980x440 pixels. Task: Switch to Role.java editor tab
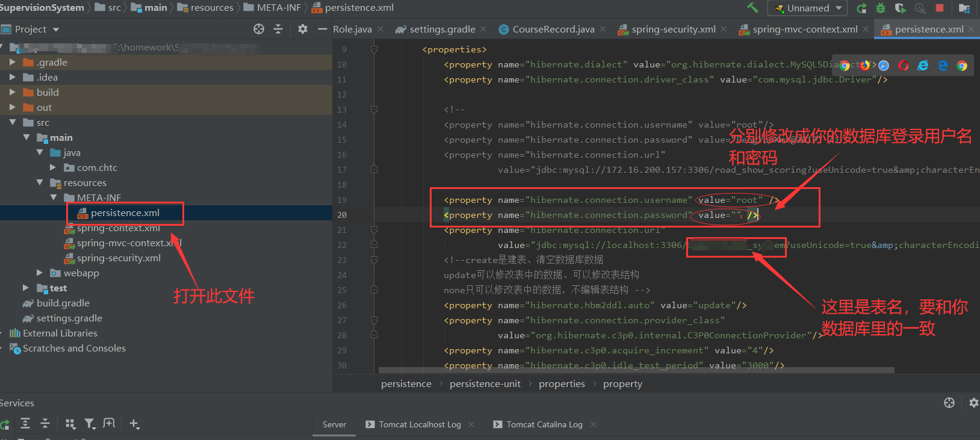(x=352, y=29)
